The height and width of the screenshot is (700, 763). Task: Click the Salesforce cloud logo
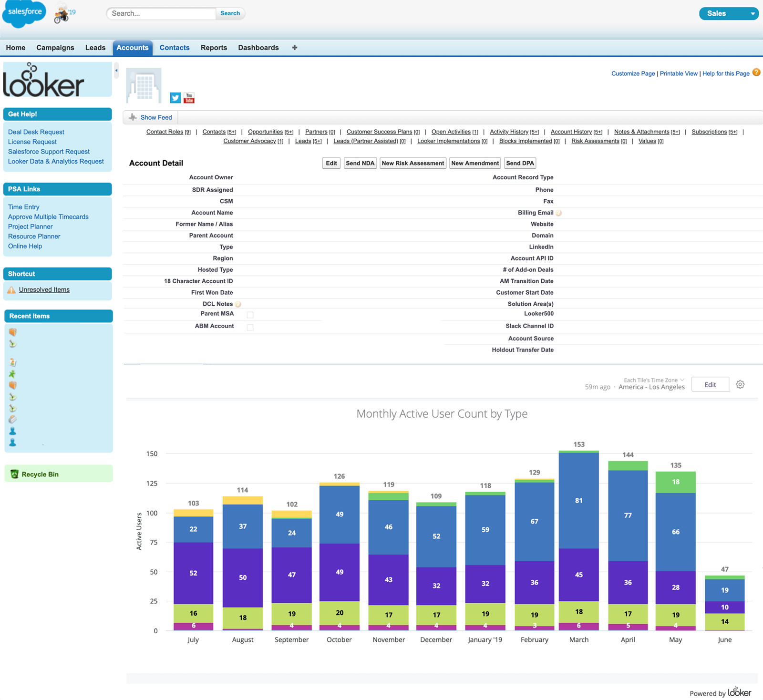(24, 13)
